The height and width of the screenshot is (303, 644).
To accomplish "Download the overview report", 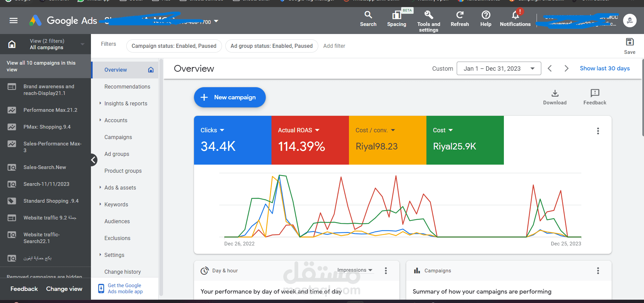I will (555, 97).
